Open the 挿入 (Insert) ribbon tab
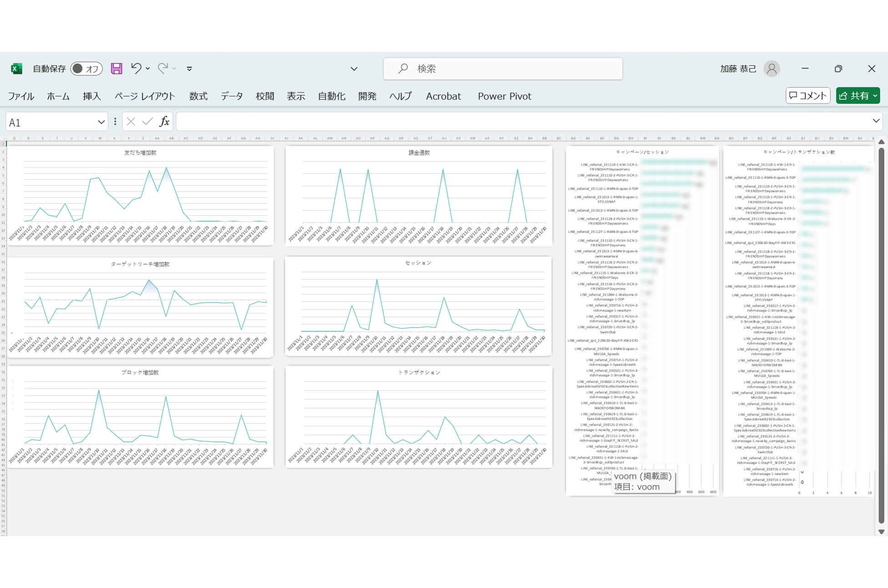This screenshot has width=888, height=588. point(92,96)
